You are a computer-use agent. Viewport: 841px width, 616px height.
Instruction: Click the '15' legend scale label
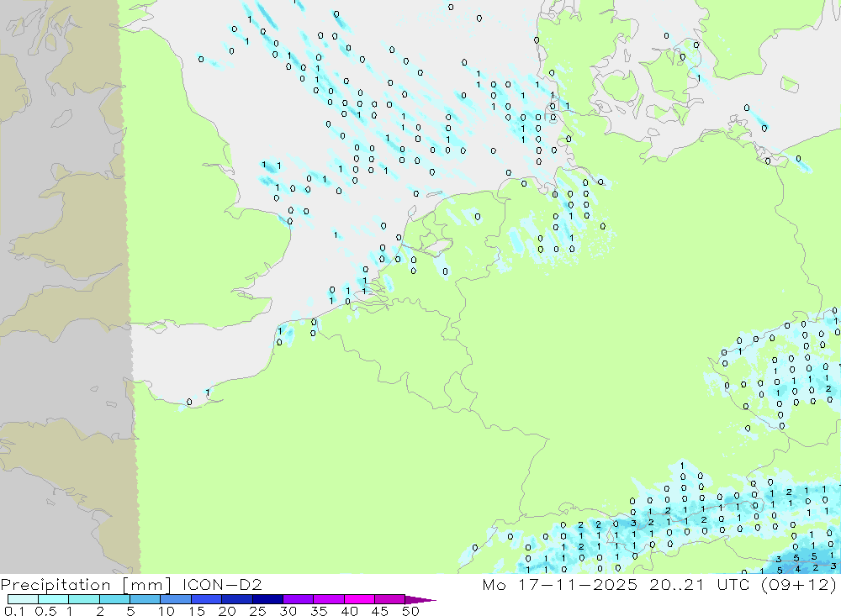click(x=197, y=611)
